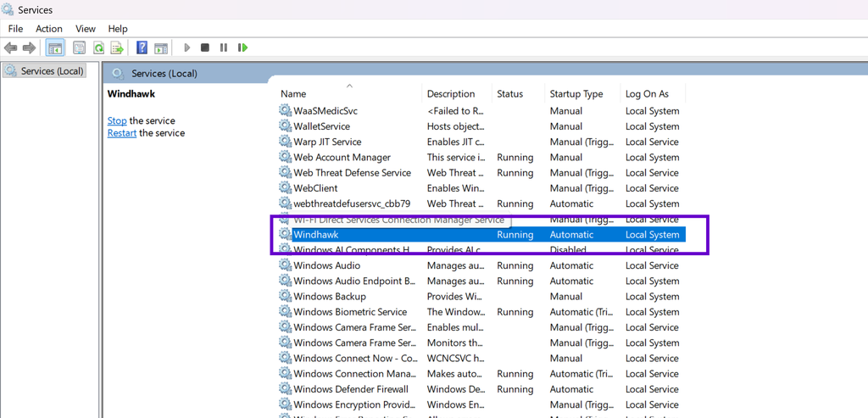The width and height of the screenshot is (868, 418).
Task: Click Services app icon in title bar
Action: (8, 9)
